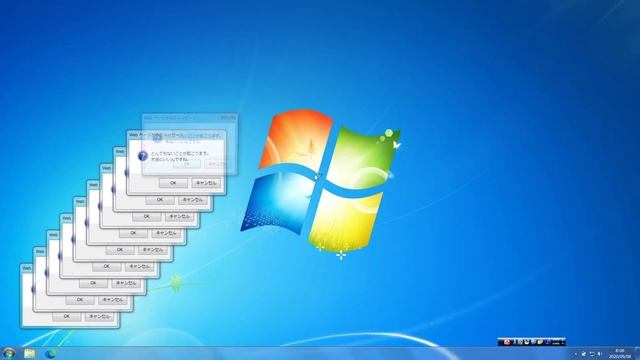
Task: Click キャンセル in the rearmost cascaded dialog
Action: point(99,316)
